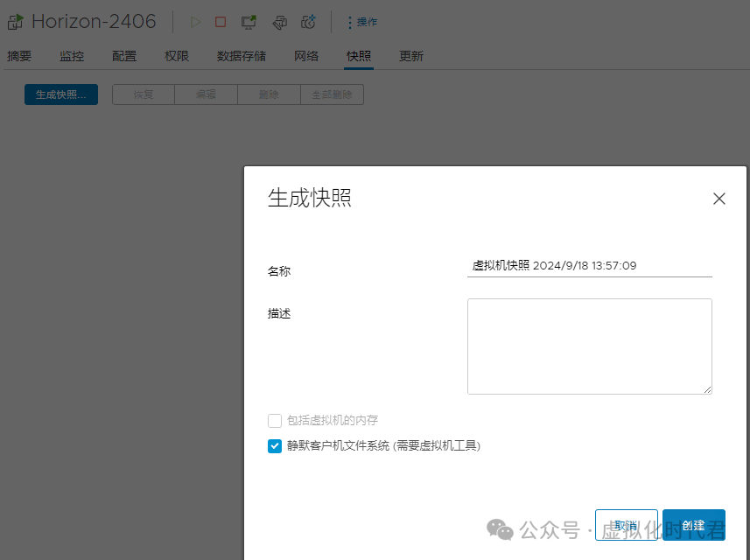Image resolution: width=750 pixels, height=560 pixels.
Task: Click the 恢复 snapshot button
Action: click(x=144, y=94)
